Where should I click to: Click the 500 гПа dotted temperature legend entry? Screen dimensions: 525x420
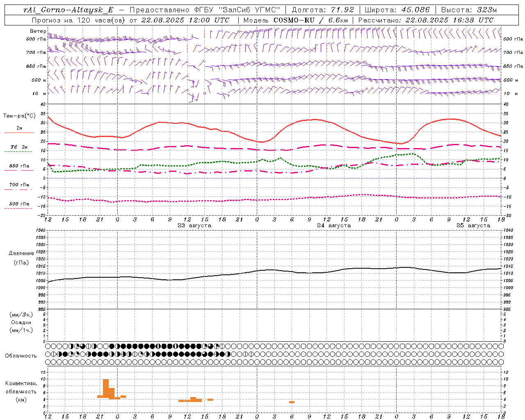coord(19,205)
